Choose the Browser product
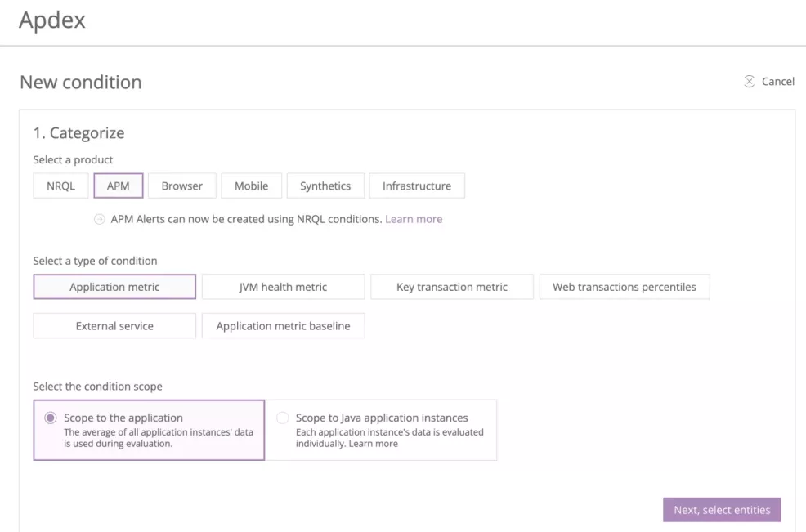This screenshot has height=532, width=806. point(182,186)
